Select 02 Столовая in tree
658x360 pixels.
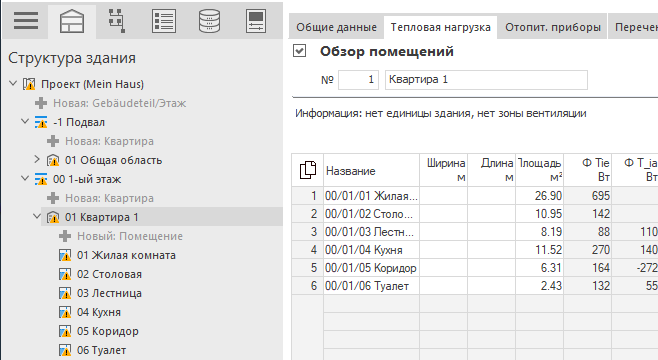point(109,274)
